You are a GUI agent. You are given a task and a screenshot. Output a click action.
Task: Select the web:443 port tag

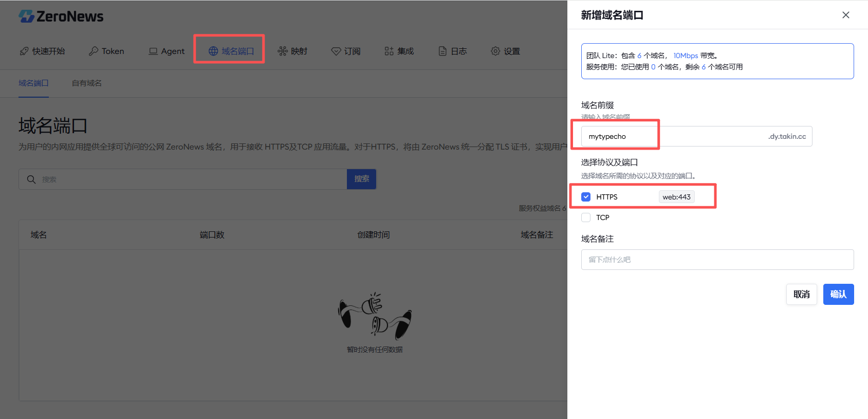click(676, 197)
